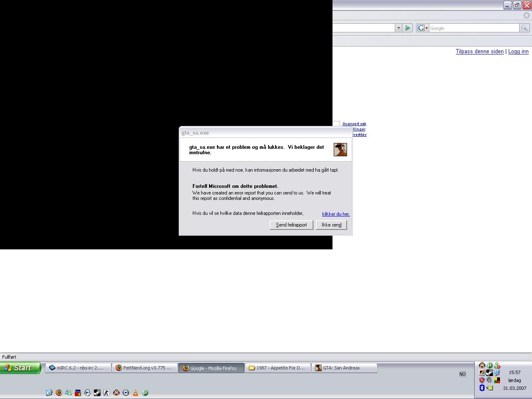Viewport: 532px width, 399px height.
Task: Click Firefox loading throbber icon
Action: [527, 15]
